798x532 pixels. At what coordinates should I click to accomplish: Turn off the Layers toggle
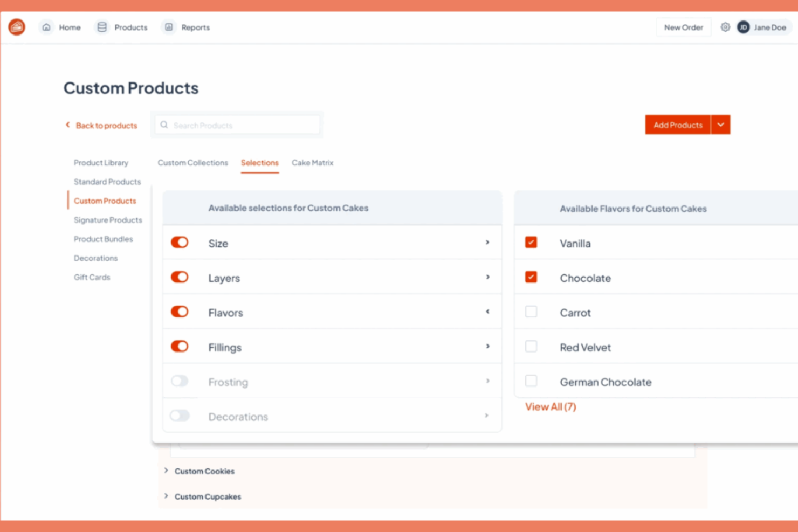180,277
